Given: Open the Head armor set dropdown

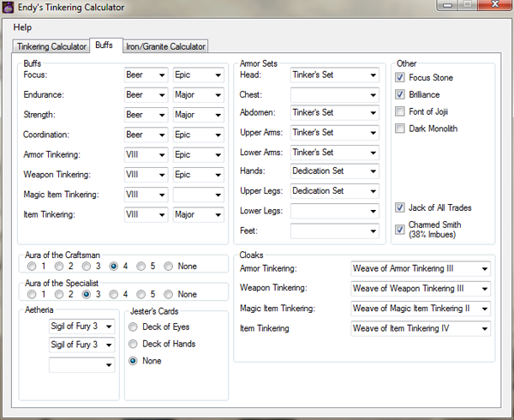Looking at the screenshot, I should (x=335, y=75).
